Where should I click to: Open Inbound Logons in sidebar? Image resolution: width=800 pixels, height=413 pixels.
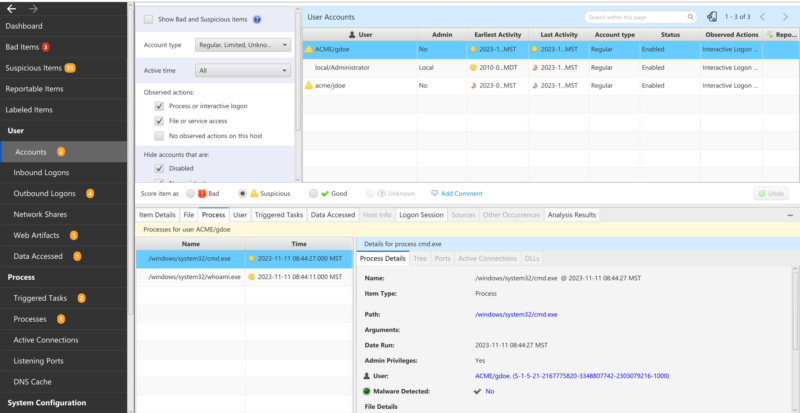coord(41,173)
